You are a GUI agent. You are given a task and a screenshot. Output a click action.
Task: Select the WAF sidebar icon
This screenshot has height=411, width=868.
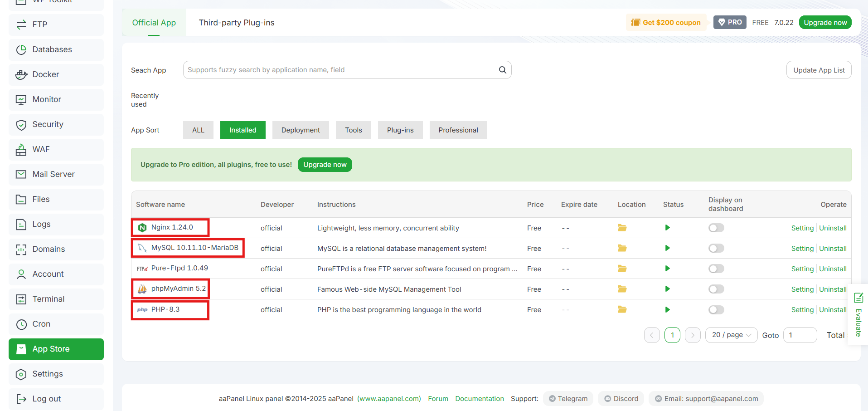[21, 149]
